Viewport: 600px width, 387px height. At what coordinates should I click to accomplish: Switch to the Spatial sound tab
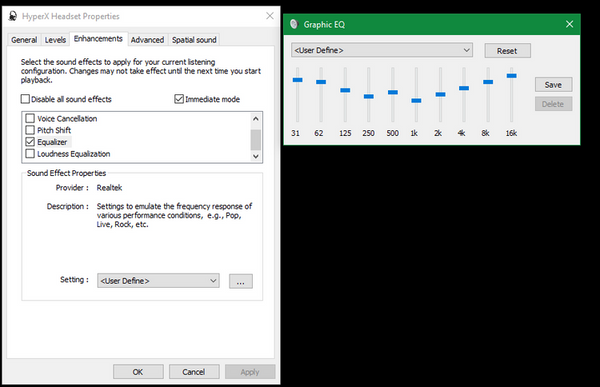[x=194, y=40]
